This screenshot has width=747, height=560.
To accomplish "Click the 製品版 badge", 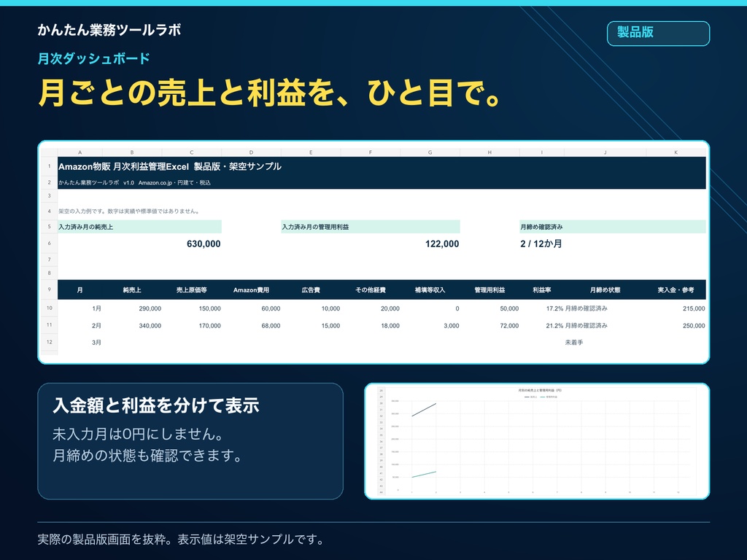I will pyautogui.click(x=658, y=34).
